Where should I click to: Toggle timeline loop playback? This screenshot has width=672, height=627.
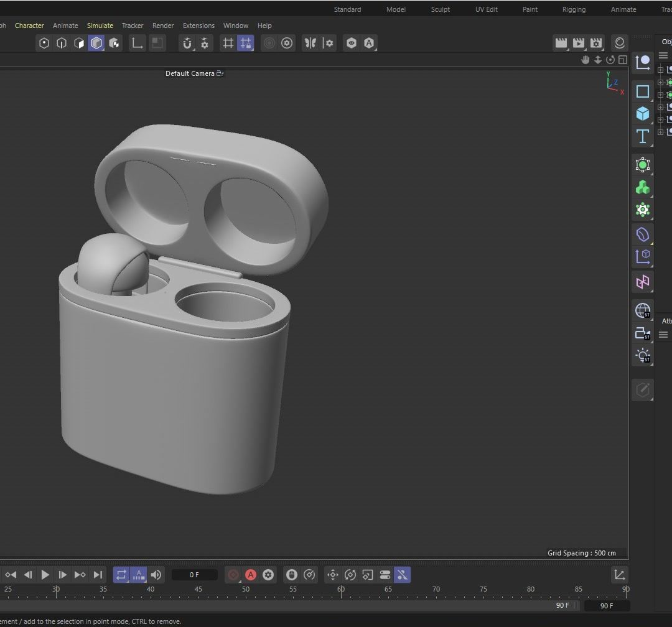(121, 575)
